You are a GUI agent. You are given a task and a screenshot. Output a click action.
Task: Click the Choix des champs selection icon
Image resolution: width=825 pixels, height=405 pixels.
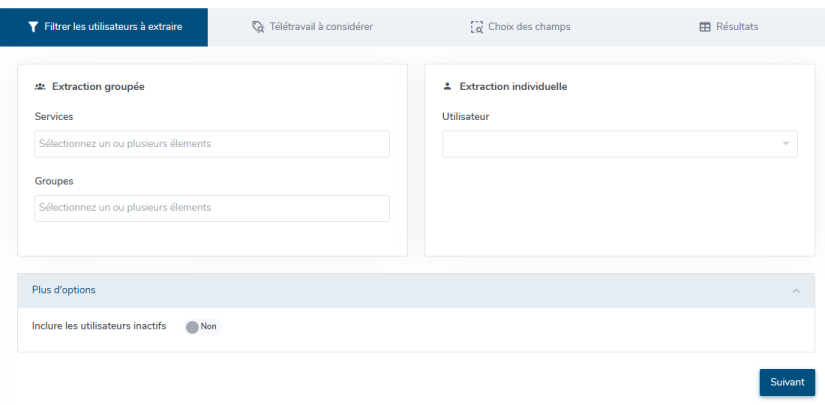click(x=476, y=27)
